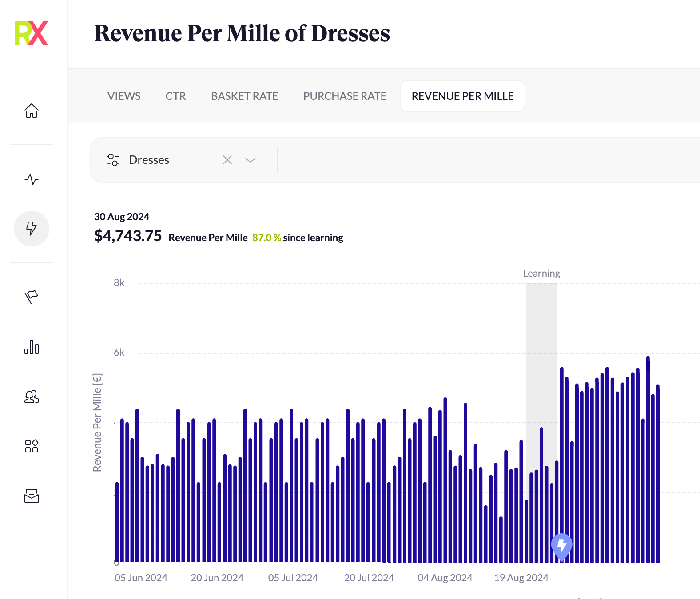Image resolution: width=700 pixels, height=599 pixels.
Task: Open the bar chart analytics icon
Action: click(32, 347)
